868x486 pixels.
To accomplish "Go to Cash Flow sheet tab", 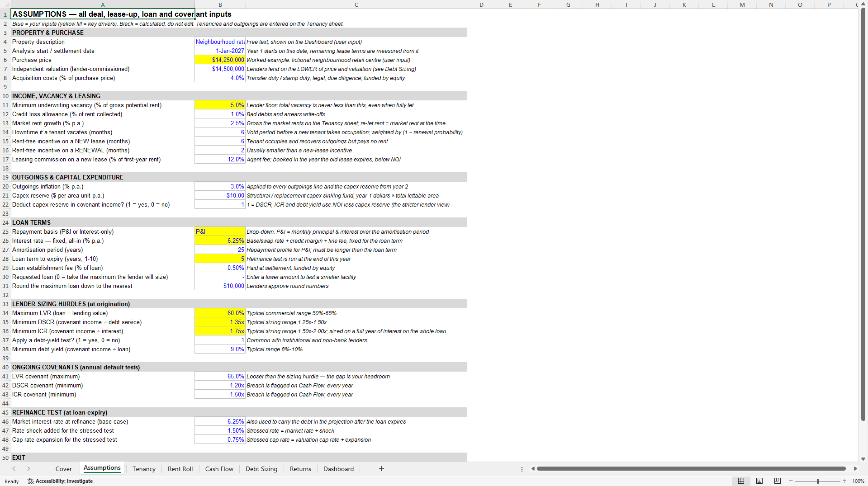I will pyautogui.click(x=219, y=469).
